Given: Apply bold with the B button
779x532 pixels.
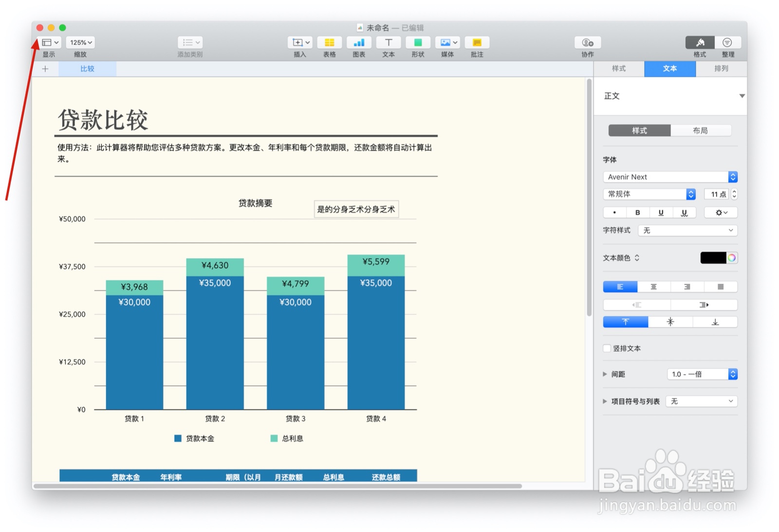Looking at the screenshot, I should tap(637, 212).
